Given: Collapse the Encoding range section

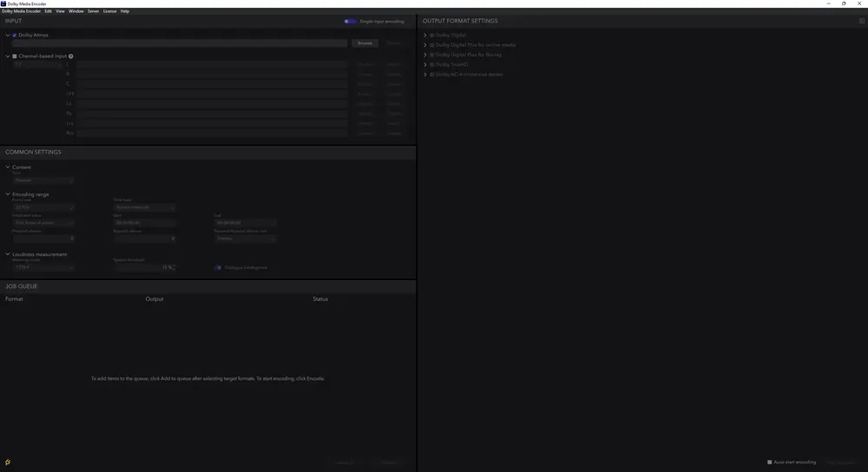Looking at the screenshot, I should 8,194.
